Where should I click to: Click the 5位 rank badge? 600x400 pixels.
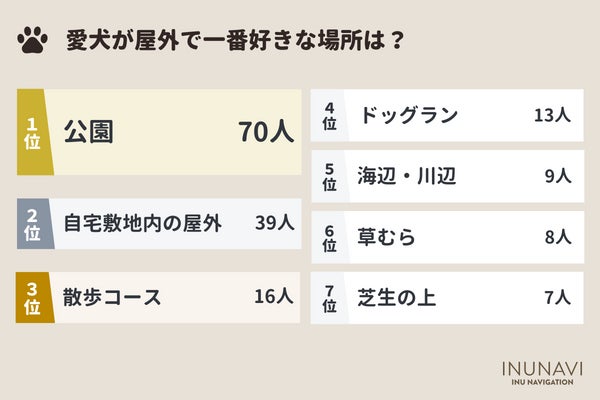330,177
